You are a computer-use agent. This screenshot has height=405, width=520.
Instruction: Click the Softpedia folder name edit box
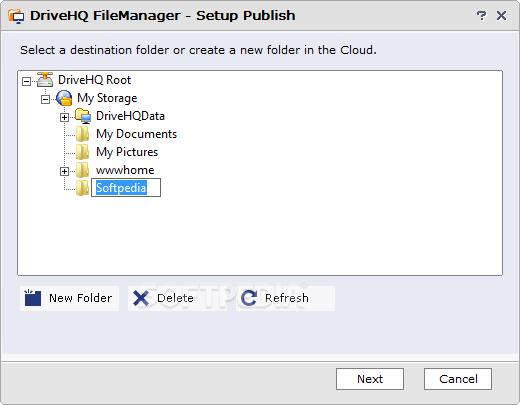(x=126, y=188)
